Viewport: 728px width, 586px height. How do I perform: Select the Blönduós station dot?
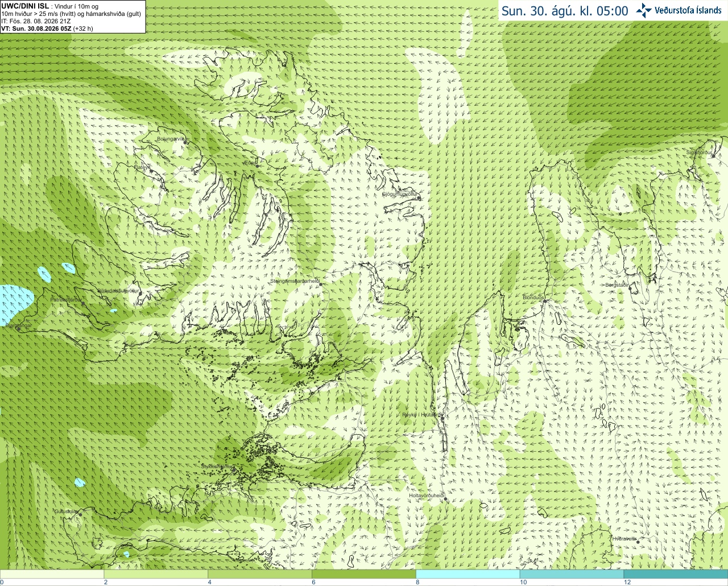[x=544, y=301]
